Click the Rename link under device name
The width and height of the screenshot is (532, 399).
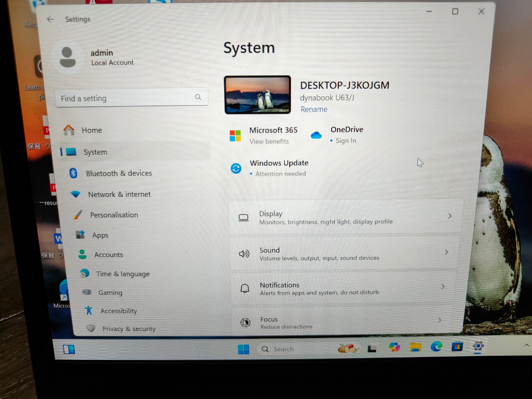click(314, 109)
